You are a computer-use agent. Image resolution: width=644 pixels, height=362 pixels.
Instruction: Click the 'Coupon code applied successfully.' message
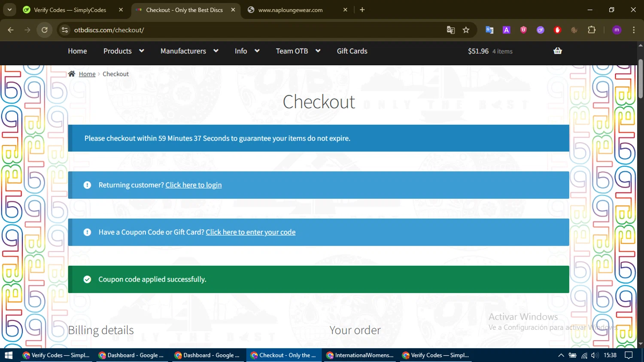[152, 280]
